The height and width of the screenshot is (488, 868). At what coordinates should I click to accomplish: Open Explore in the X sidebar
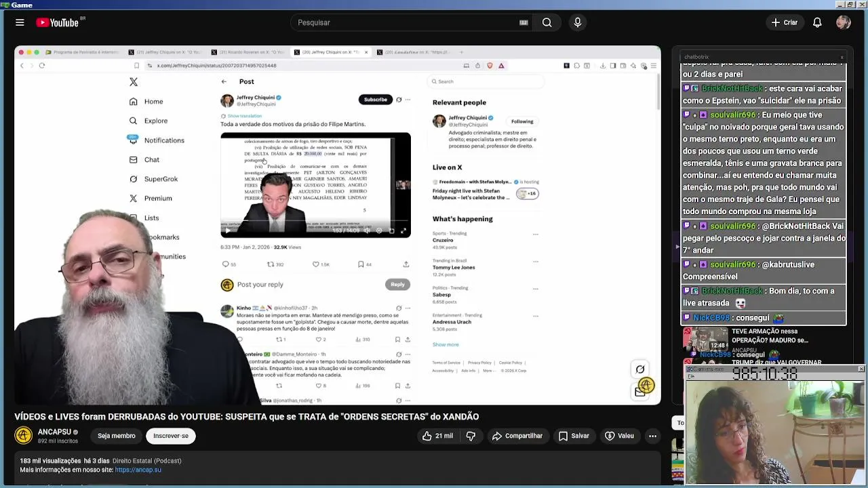(x=149, y=121)
